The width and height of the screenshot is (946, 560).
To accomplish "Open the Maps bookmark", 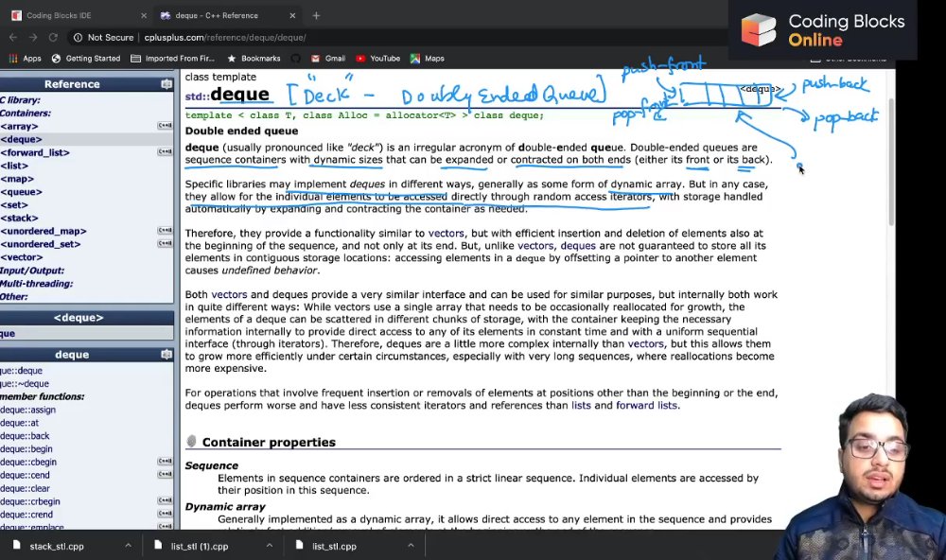I will (428, 59).
